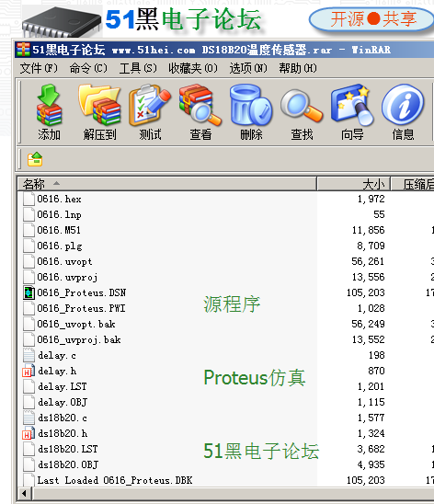Click size value 1,972 of 0616.hex

click(x=371, y=199)
